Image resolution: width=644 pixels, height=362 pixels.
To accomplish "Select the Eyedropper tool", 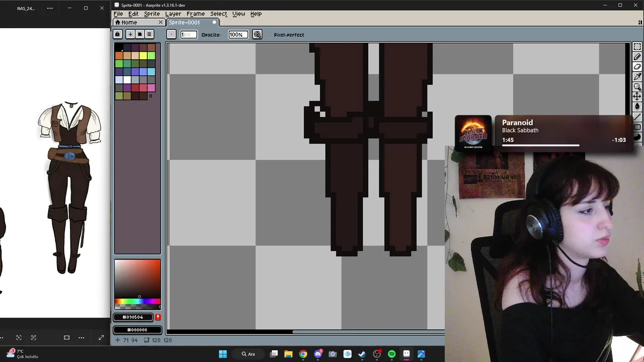I will click(x=637, y=76).
